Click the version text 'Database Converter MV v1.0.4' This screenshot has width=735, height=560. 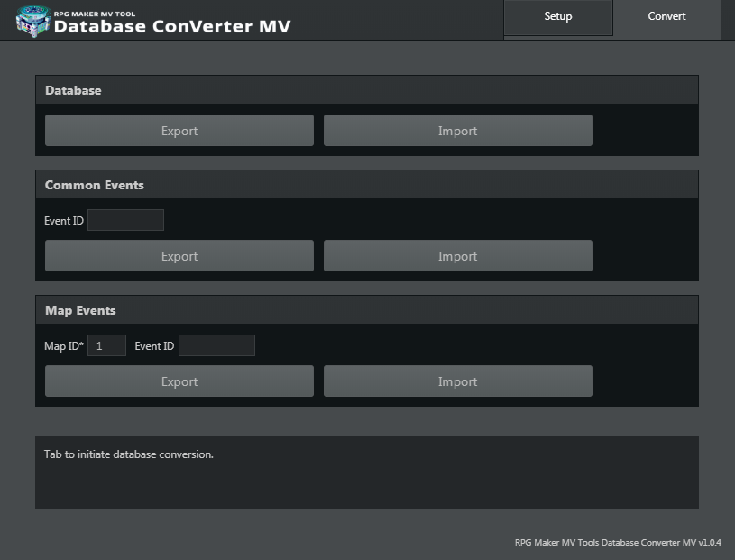click(x=661, y=542)
